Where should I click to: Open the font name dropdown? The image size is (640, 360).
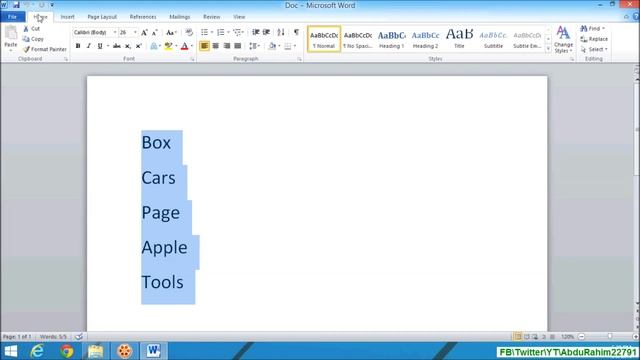coord(115,32)
